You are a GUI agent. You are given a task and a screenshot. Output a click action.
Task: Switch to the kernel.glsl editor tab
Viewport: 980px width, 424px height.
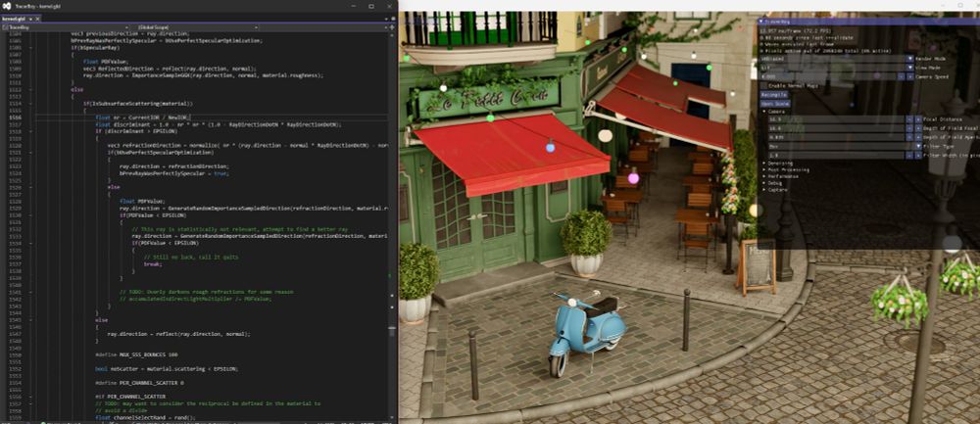(x=13, y=19)
